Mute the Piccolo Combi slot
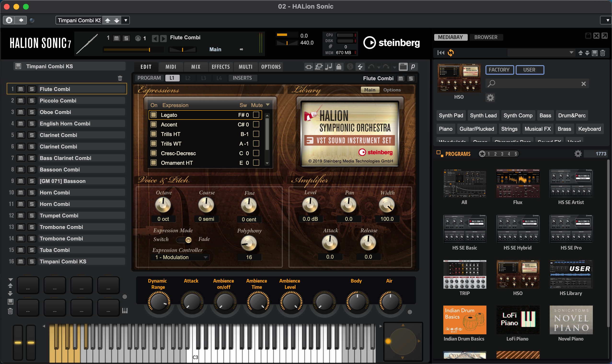 pos(21,101)
